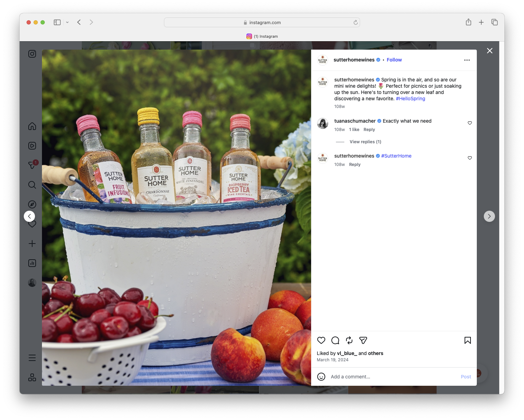
Task: Open the emoji picker in the comment box
Action: pyautogui.click(x=321, y=377)
